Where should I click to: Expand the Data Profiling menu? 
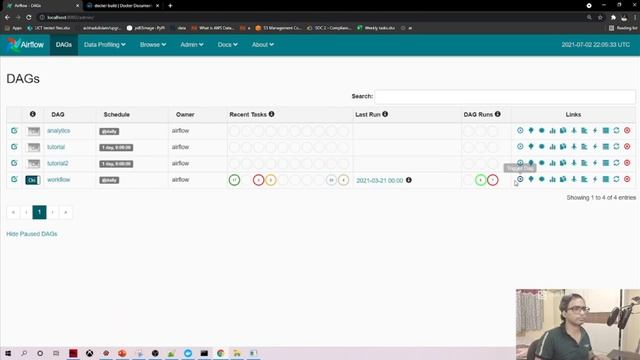(104, 44)
